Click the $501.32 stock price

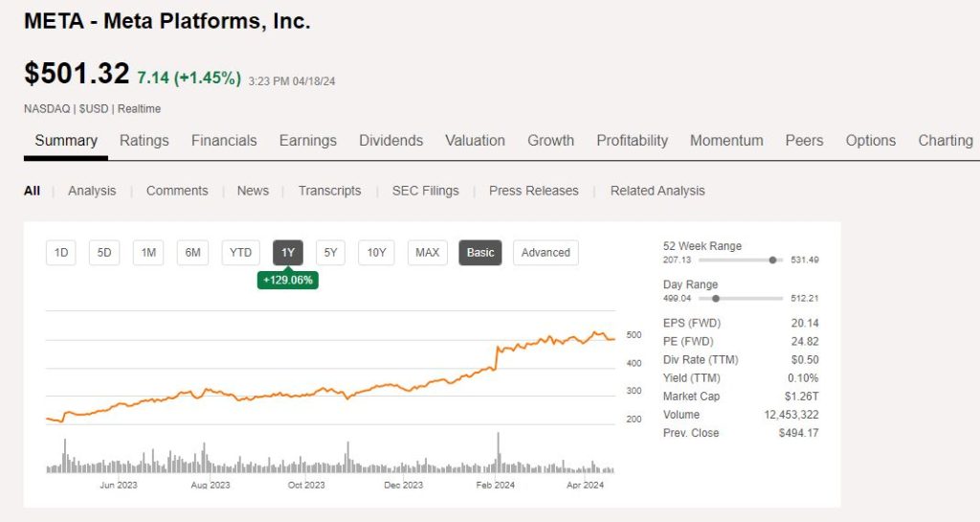(x=77, y=73)
